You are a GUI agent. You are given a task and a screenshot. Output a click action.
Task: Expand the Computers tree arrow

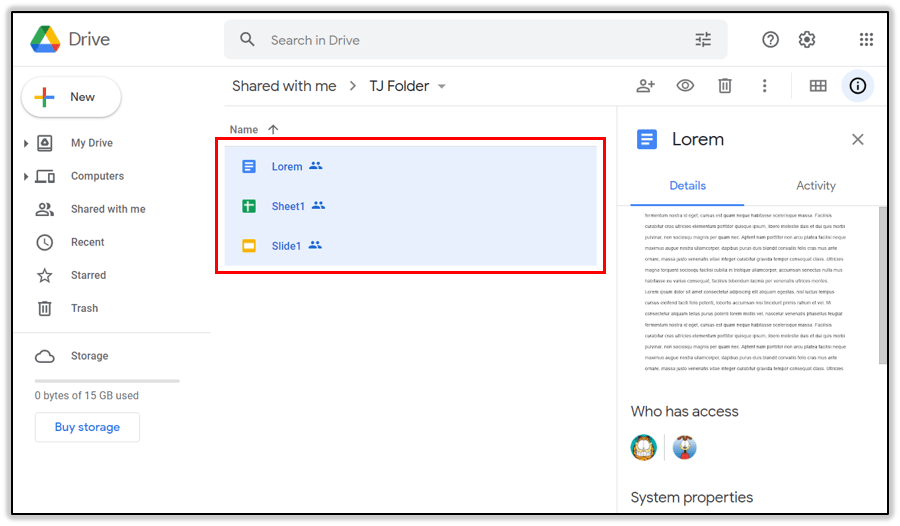[26, 177]
